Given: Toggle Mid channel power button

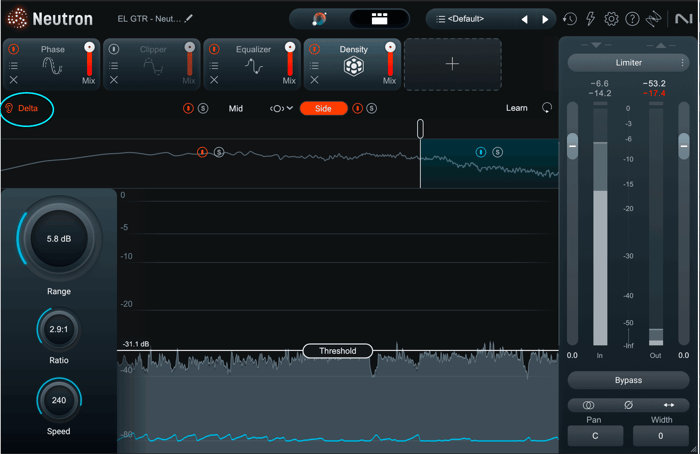Looking at the screenshot, I should [188, 108].
